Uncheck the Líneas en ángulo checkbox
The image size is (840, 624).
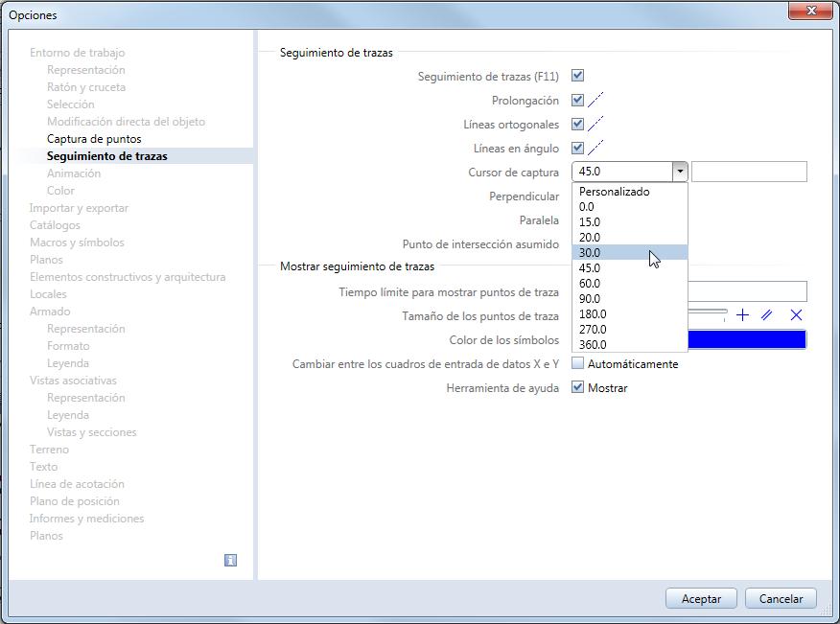(x=577, y=148)
